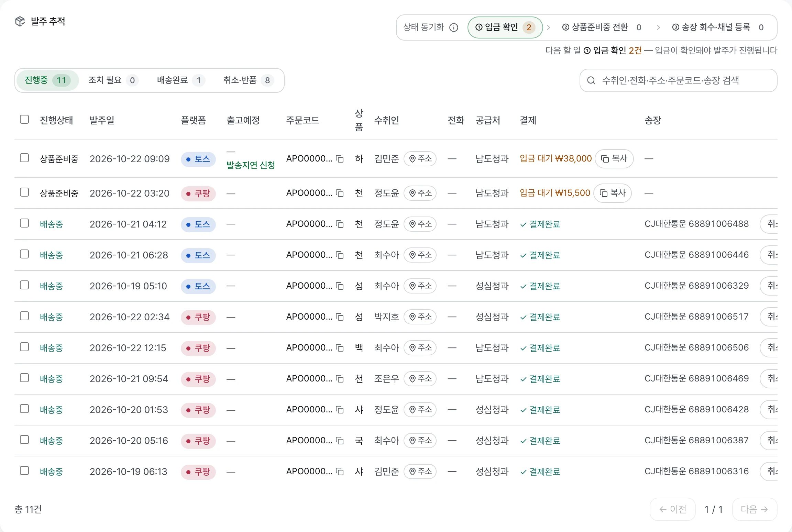
Task: Open the 조치 필요 tab
Action: coord(113,80)
